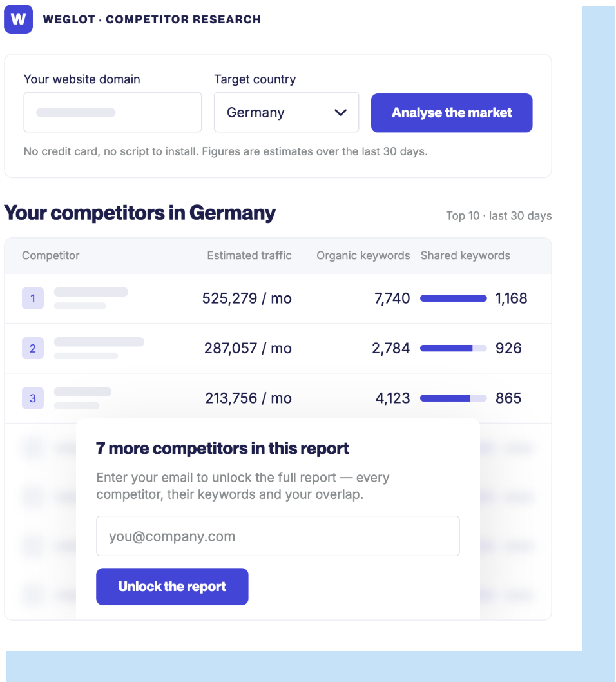Image resolution: width=616 pixels, height=682 pixels.
Task: Select the rank 2 competitor badge
Action: [33, 348]
